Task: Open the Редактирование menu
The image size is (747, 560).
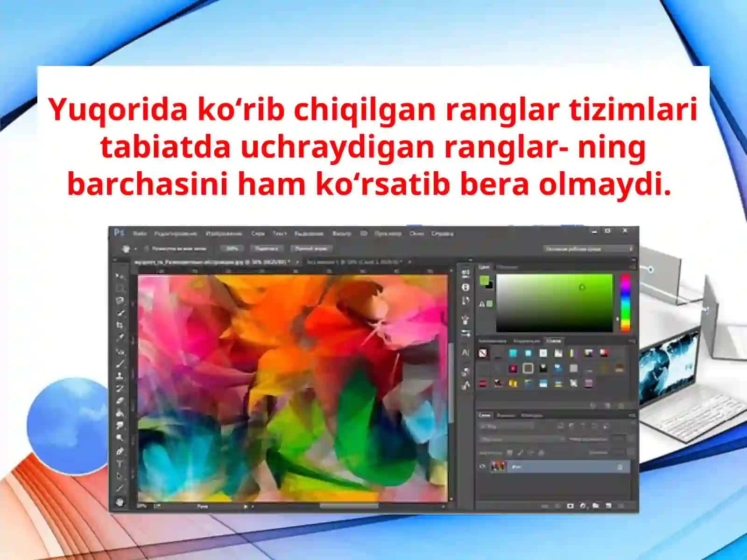Action: (175, 233)
